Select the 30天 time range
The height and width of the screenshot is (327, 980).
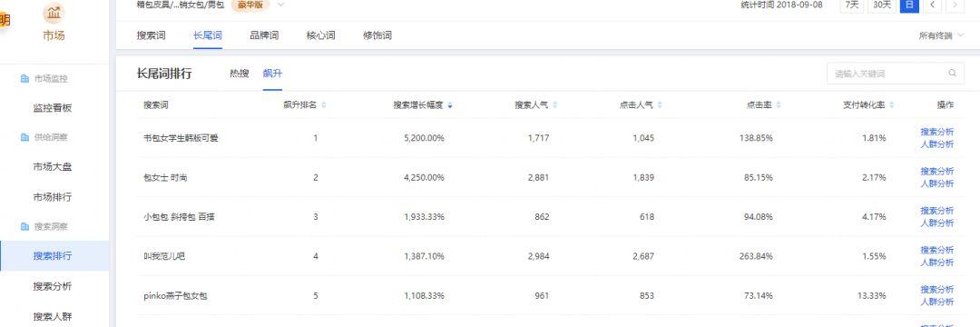point(882,5)
